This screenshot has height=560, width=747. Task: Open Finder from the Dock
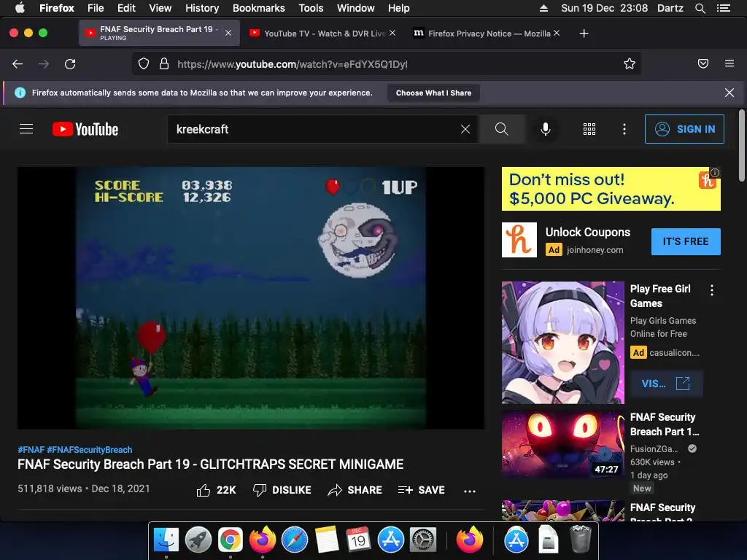tap(166, 540)
